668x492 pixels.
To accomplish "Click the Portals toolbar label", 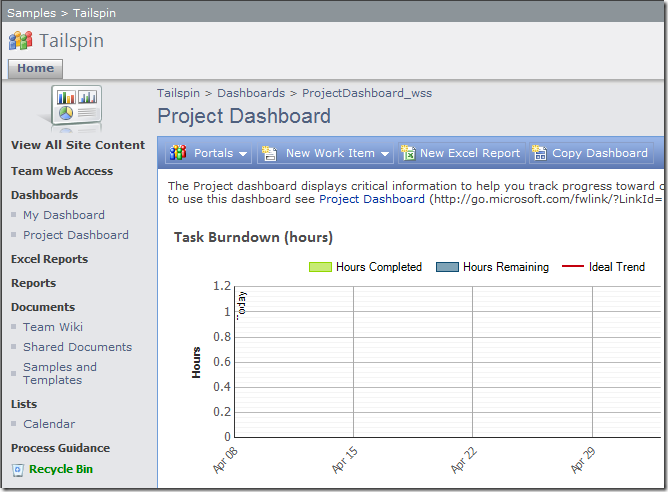I will pos(213,153).
